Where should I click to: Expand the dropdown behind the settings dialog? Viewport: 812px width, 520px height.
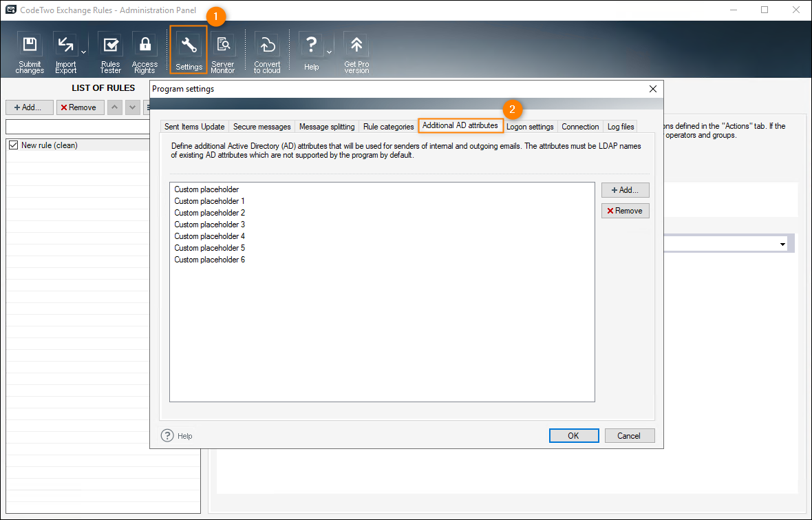click(782, 245)
